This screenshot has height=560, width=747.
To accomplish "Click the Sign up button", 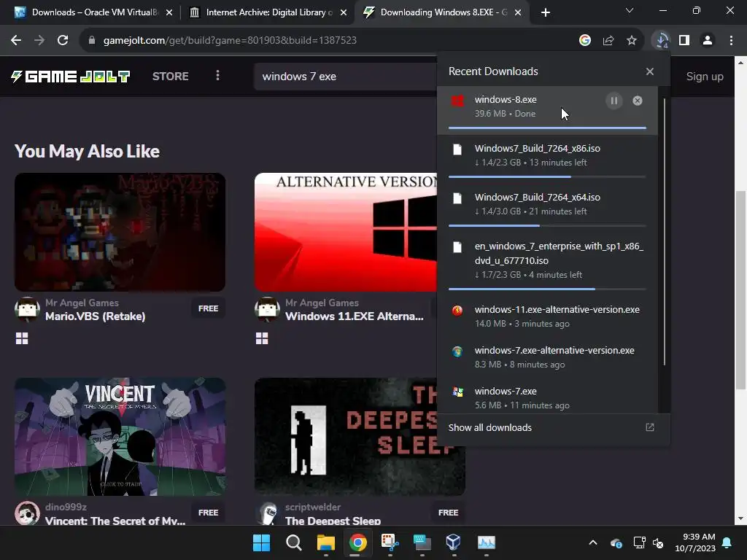I will coord(705,76).
